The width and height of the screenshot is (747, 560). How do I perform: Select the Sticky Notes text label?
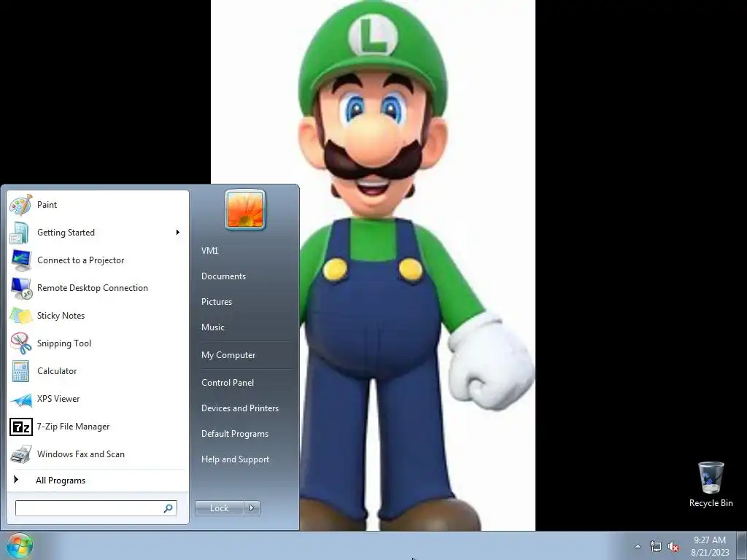(61, 316)
